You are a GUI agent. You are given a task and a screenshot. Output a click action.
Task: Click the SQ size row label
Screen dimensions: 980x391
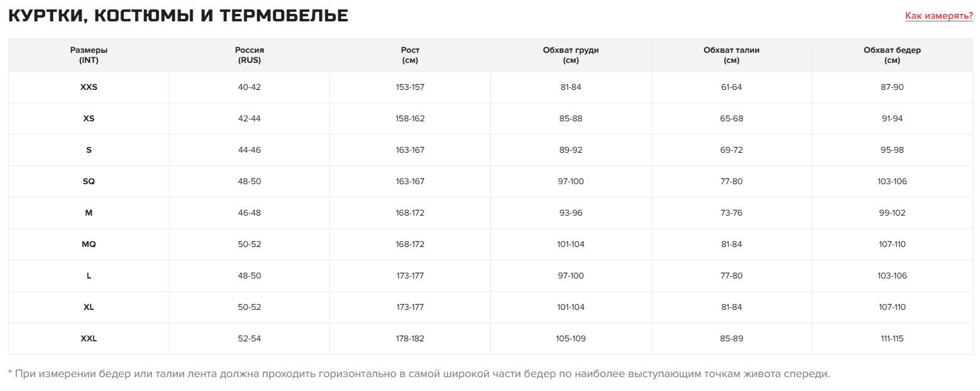pyautogui.click(x=89, y=182)
